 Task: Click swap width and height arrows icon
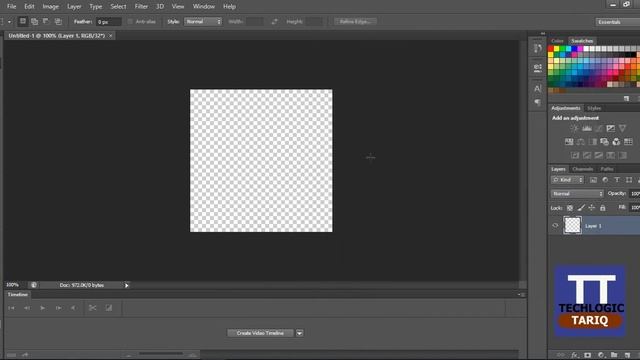pyautogui.click(x=274, y=22)
